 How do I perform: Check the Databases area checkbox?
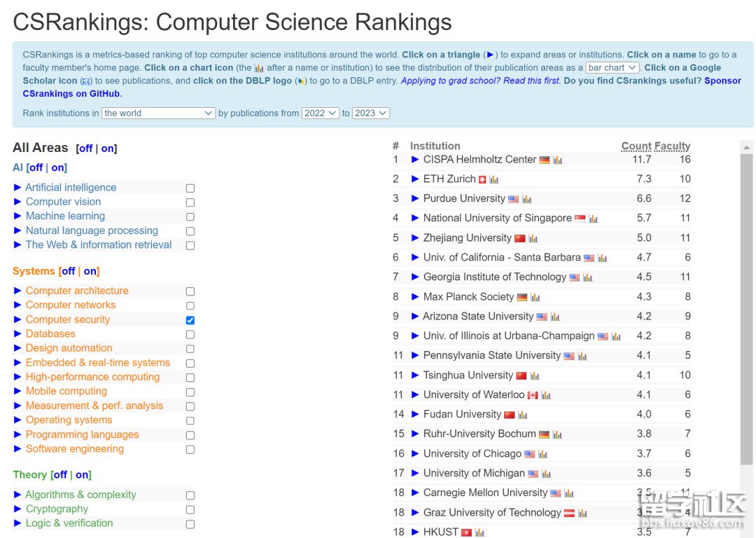point(190,335)
